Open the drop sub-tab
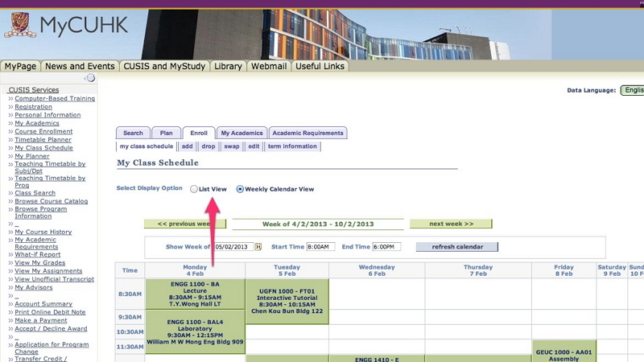The width and height of the screenshot is (644, 362). tap(208, 146)
